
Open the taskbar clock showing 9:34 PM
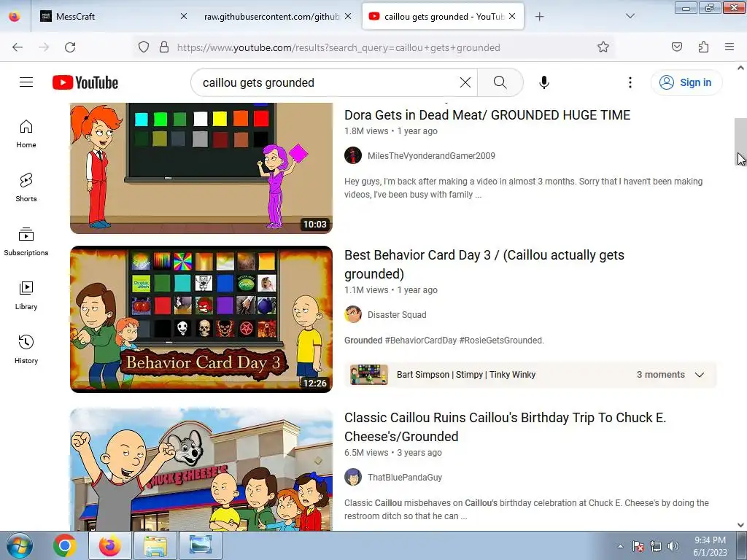click(x=711, y=546)
